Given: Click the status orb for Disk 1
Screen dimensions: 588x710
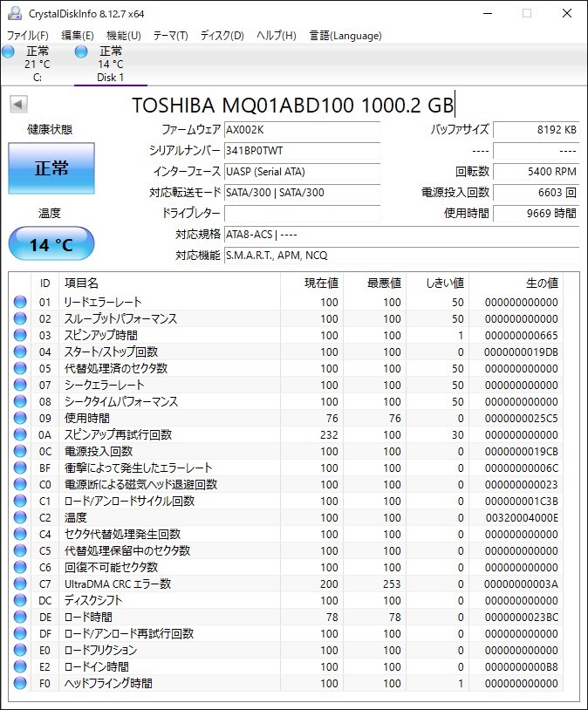Looking at the screenshot, I should click(x=81, y=51).
